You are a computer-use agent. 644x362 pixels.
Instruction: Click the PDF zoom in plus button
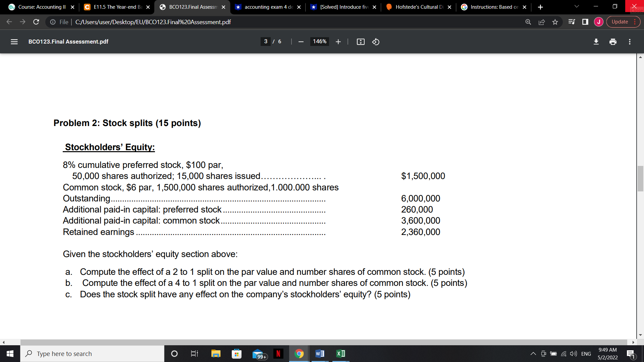tap(338, 42)
